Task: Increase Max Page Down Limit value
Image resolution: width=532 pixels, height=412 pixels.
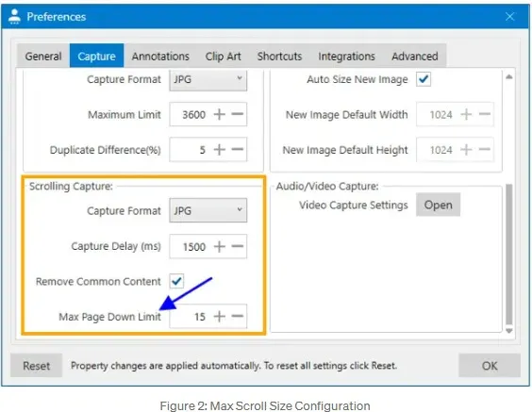Action: (x=220, y=317)
